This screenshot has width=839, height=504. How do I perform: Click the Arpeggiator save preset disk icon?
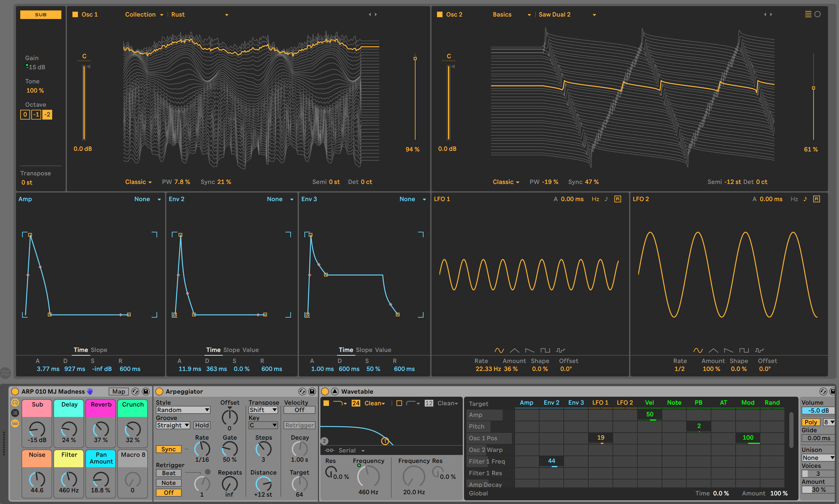[x=312, y=391]
